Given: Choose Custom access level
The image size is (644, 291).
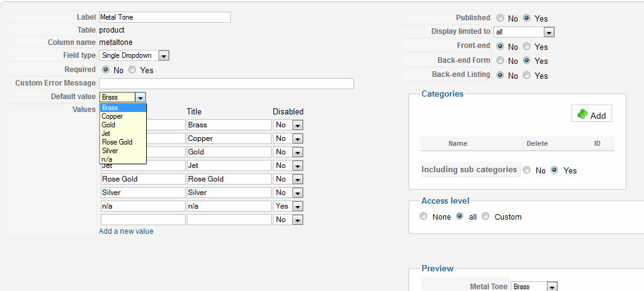Looking at the screenshot, I should point(486,217).
